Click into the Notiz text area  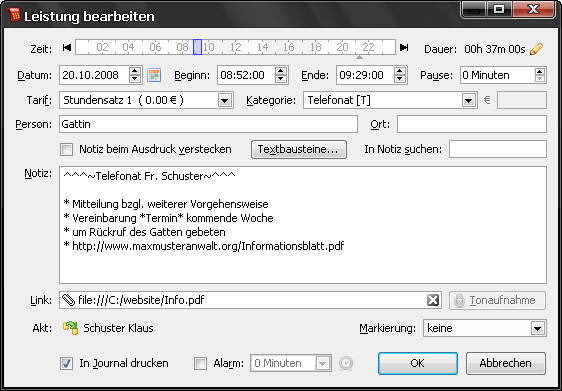click(x=303, y=225)
